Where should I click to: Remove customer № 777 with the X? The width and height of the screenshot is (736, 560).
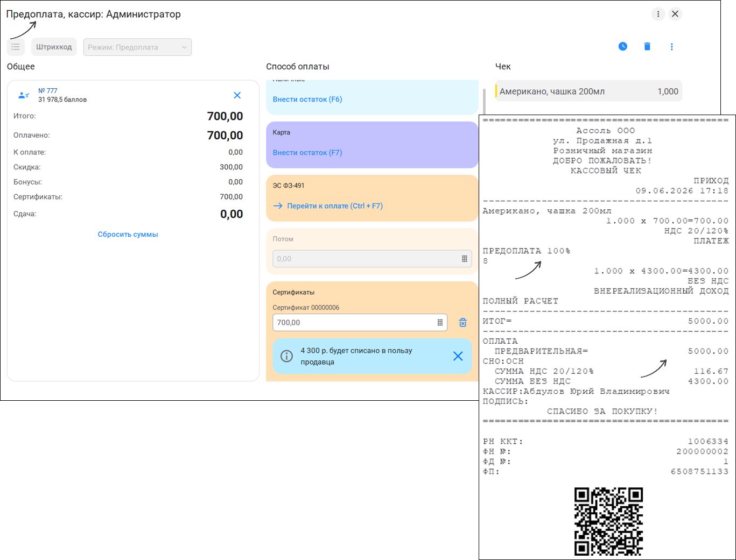(237, 95)
